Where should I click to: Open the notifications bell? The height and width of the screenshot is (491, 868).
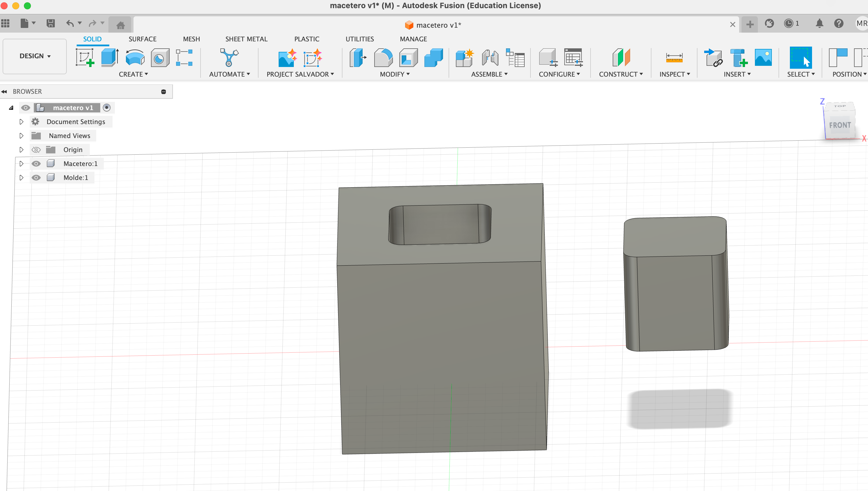[x=819, y=24]
